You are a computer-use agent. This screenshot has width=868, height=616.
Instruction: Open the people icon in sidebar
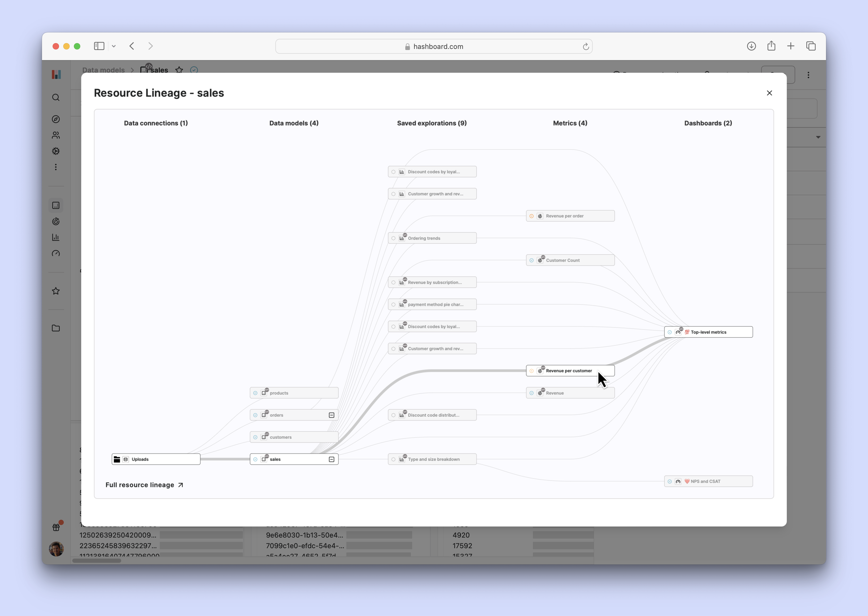point(56,135)
